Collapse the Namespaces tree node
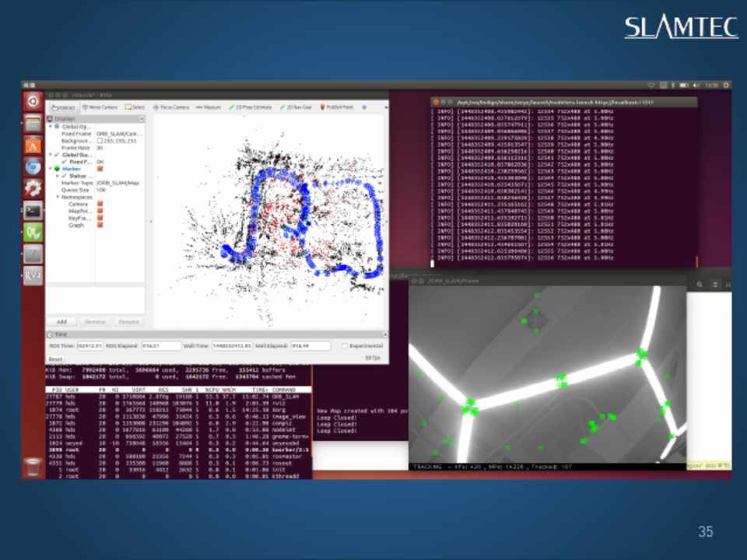 (57, 197)
